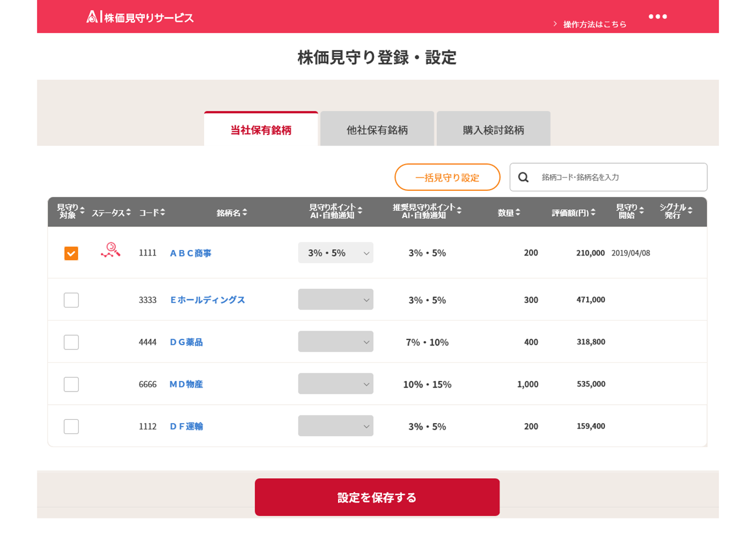This screenshot has width=756, height=553.
Task: Open the three-dot more menu
Action: point(657,17)
